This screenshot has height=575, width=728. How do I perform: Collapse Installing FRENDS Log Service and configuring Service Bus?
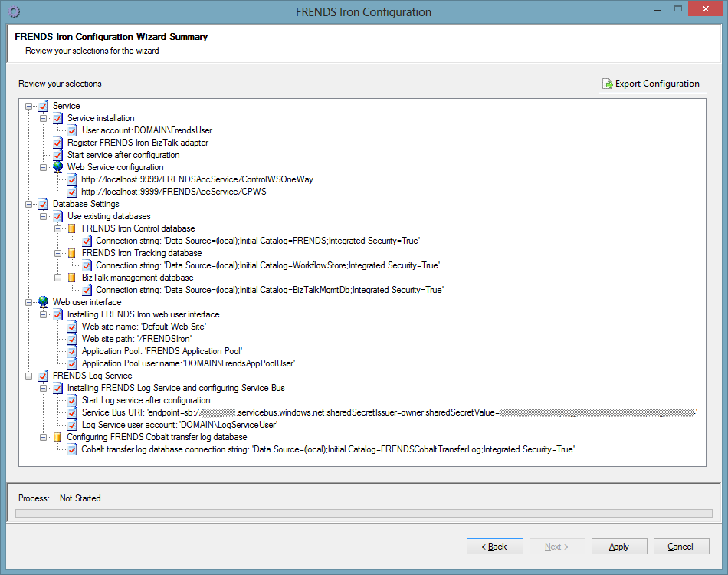(43, 388)
